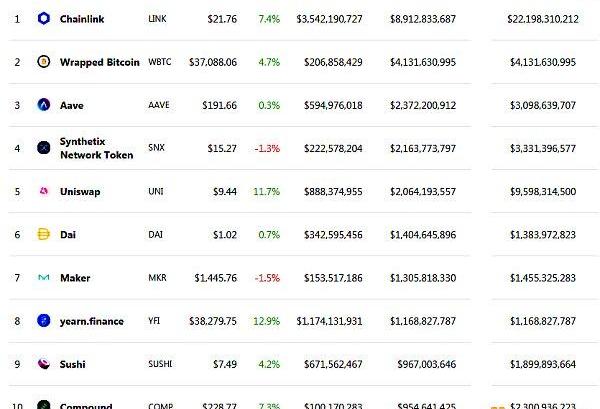Image resolution: width=600 pixels, height=409 pixels.
Task: Click the Aave logo icon
Action: 44,104
